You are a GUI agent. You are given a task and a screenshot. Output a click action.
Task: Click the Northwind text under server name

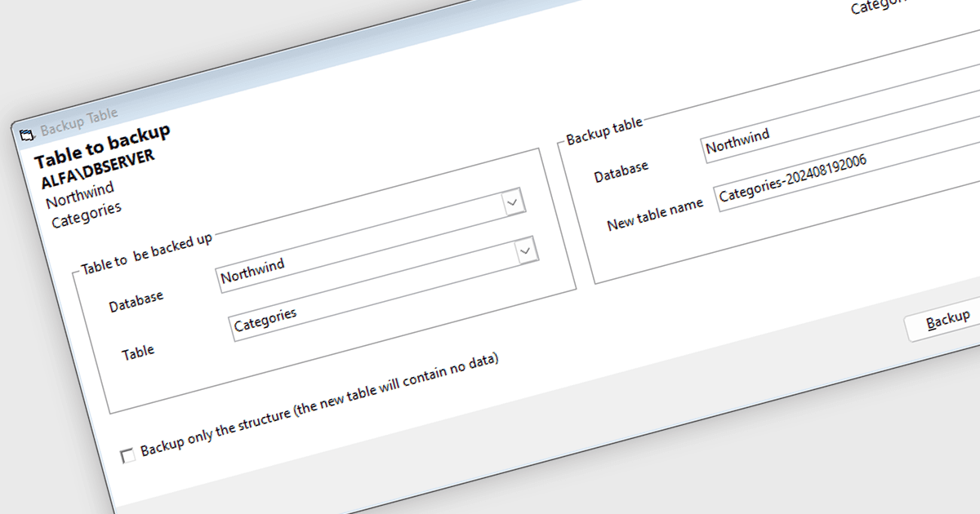click(x=80, y=194)
